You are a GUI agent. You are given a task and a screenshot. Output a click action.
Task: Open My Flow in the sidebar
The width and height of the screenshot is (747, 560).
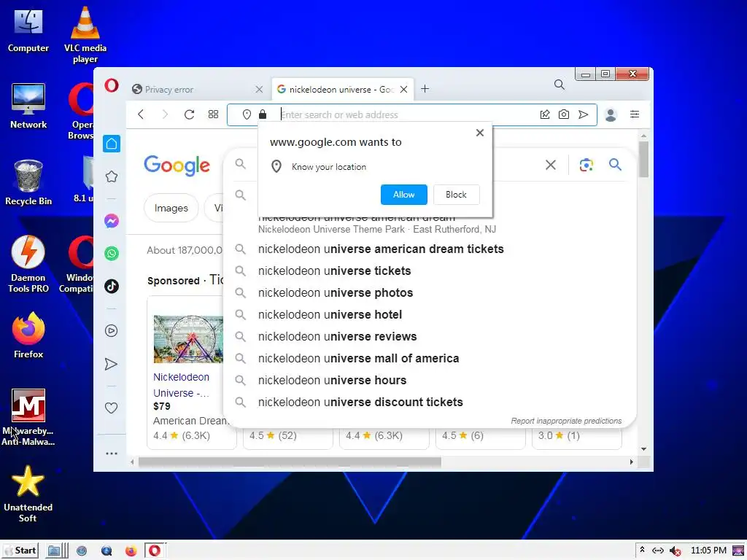(111, 365)
